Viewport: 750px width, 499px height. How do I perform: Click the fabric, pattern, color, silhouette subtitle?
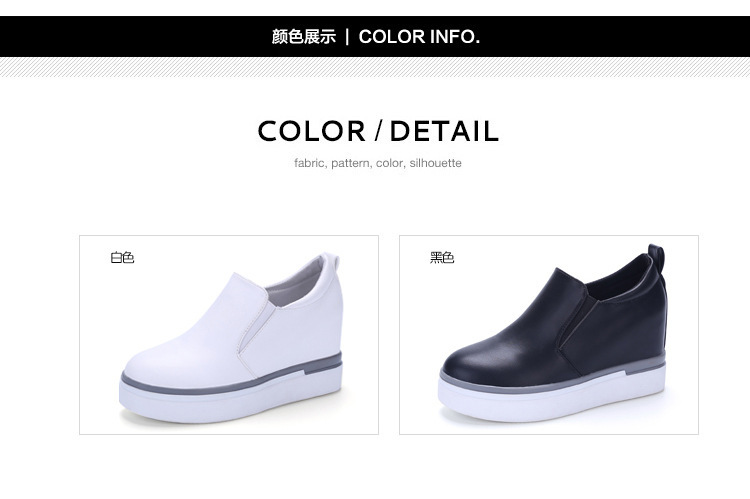tap(378, 163)
